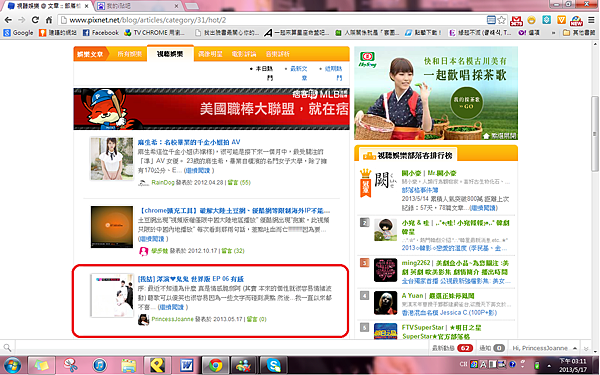Collapse the bottom bar with the double chevron
This screenshot has width=600, height=375.
pos(586,349)
